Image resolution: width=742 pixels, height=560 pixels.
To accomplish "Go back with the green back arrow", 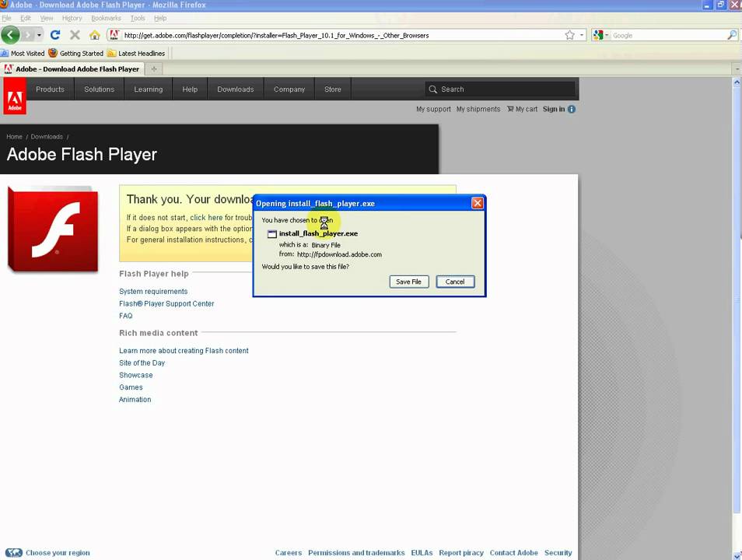I will [x=10, y=35].
